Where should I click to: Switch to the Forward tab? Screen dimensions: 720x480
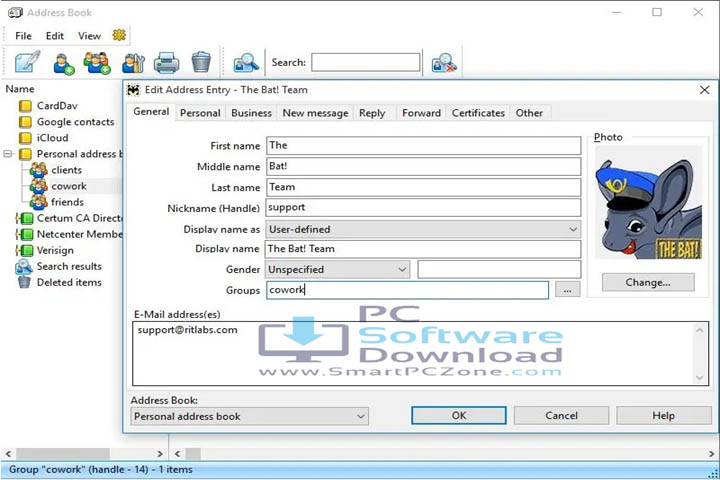[421, 113]
